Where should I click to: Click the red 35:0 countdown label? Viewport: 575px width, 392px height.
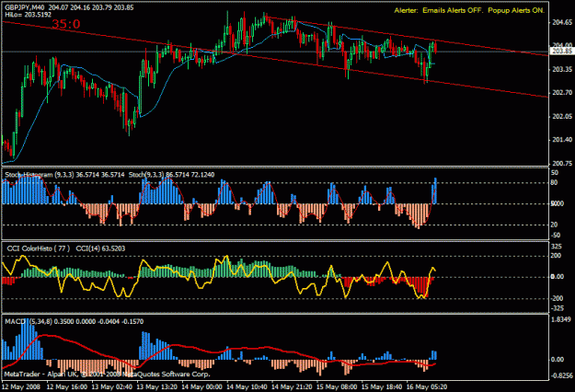66,24
